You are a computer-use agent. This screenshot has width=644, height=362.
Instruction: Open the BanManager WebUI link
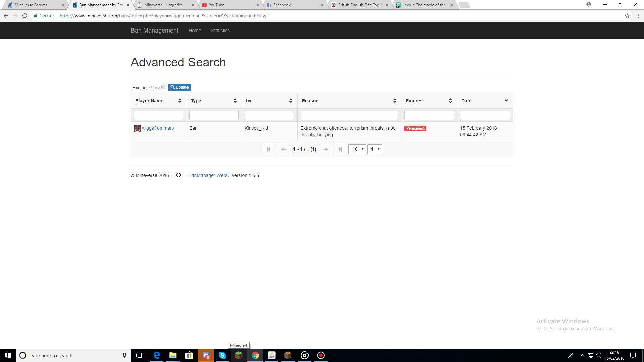209,175
